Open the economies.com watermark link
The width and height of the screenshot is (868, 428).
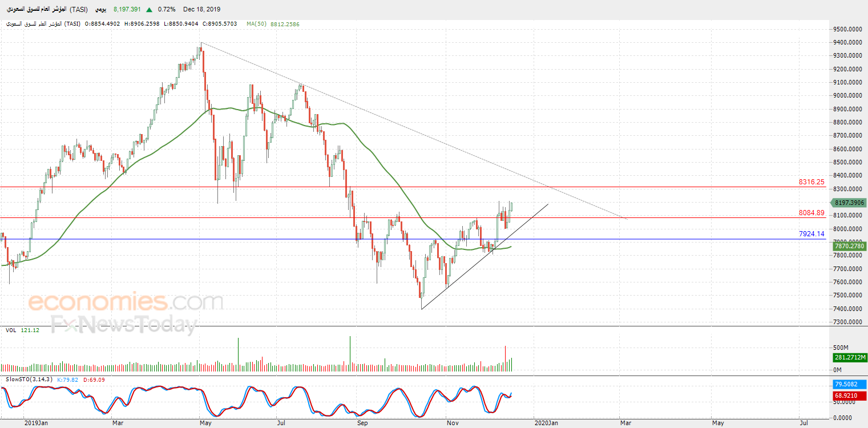pyautogui.click(x=126, y=302)
